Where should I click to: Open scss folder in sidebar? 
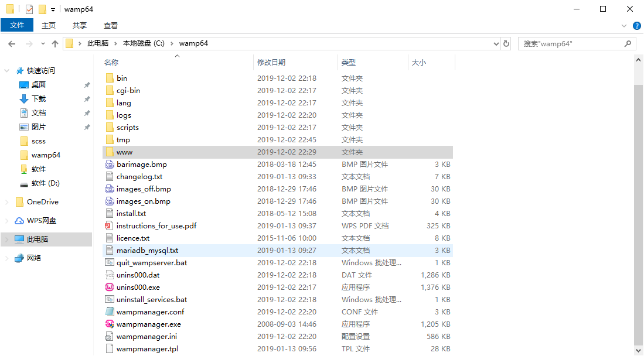click(39, 141)
